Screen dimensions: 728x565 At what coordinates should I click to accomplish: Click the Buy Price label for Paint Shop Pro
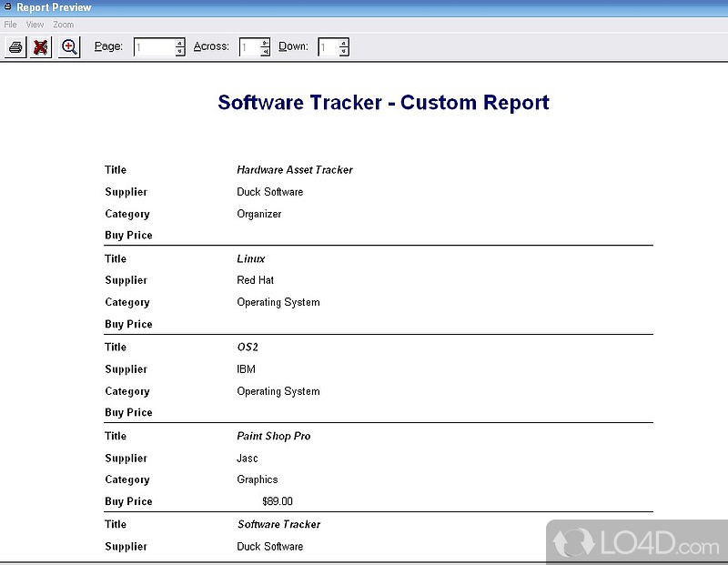(128, 501)
